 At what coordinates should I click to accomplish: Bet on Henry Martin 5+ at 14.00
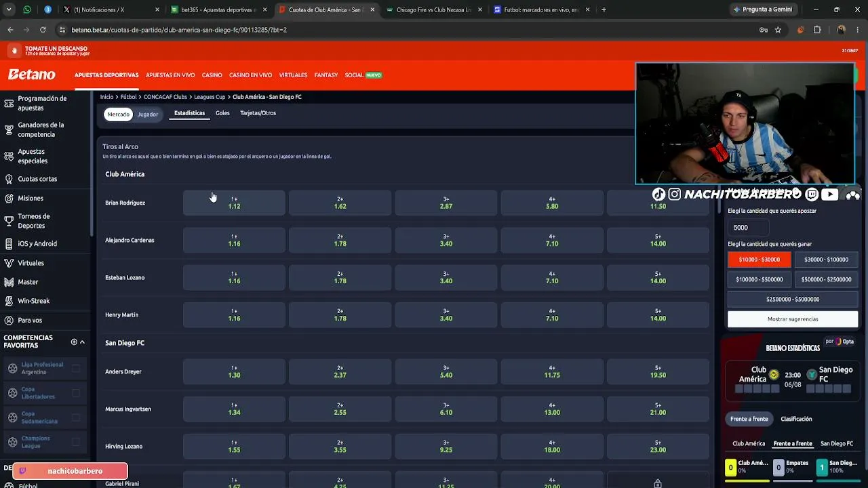coord(658,314)
